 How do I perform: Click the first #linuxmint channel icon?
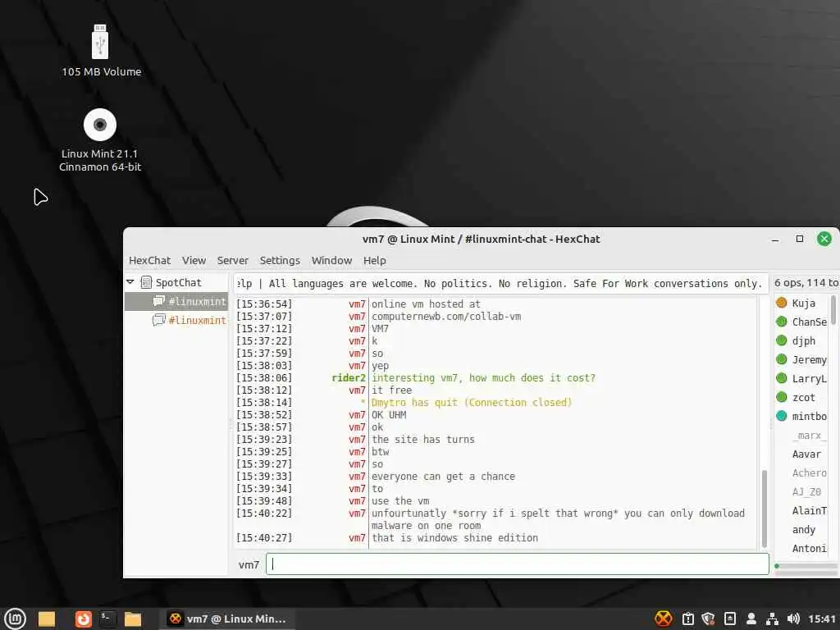pyautogui.click(x=158, y=302)
